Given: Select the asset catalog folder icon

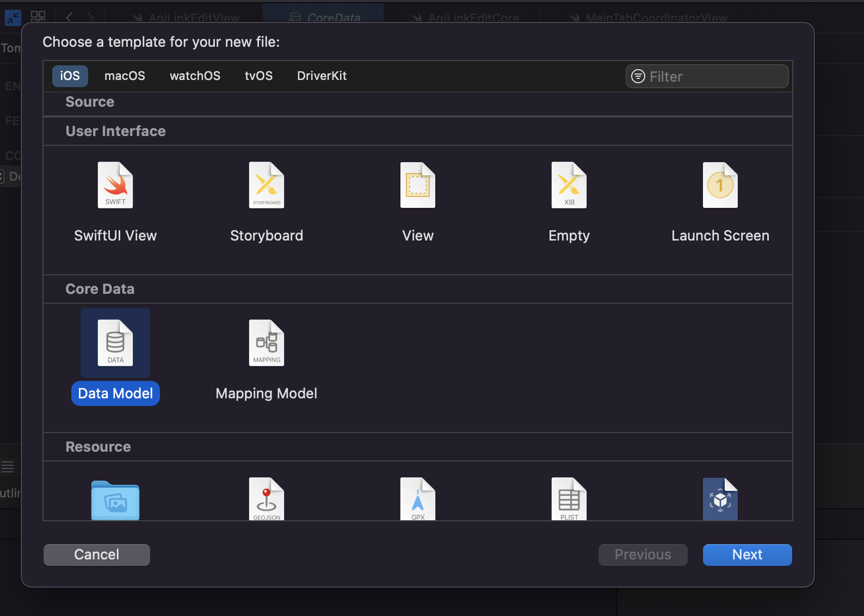Looking at the screenshot, I should (115, 500).
